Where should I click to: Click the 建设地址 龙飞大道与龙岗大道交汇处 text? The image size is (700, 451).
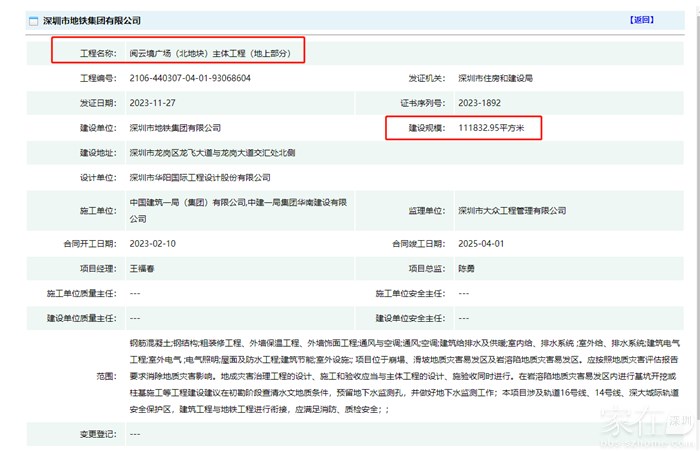tap(212, 153)
